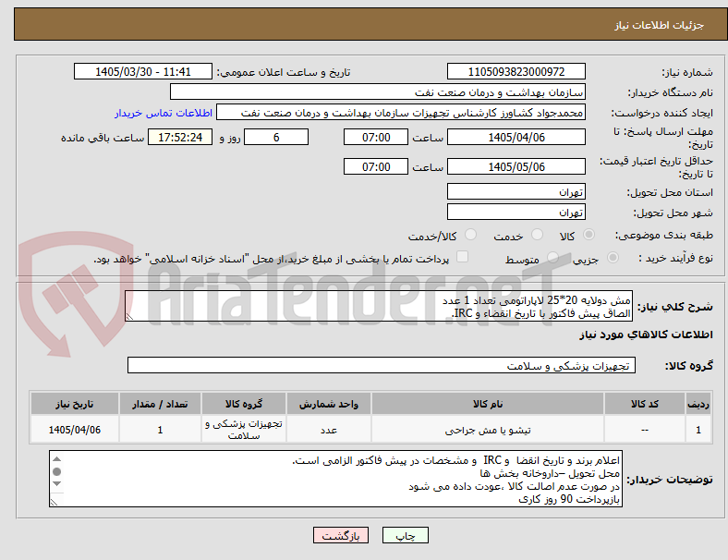Screen dimensions: 728x560
Task: Select the خدمت radio button
Action: click(x=537, y=235)
